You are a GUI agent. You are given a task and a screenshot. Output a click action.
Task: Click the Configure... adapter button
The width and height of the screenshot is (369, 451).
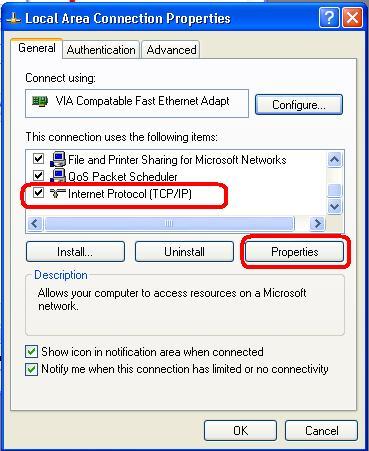point(299,105)
